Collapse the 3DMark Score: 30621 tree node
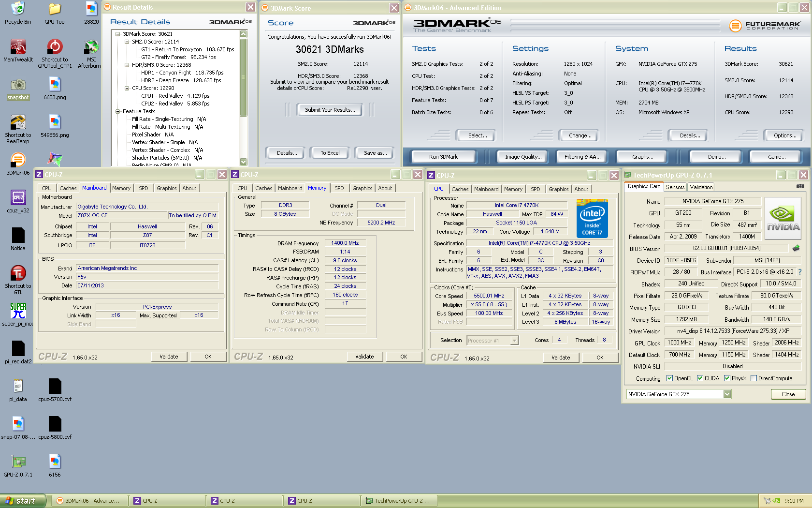Image resolution: width=812 pixels, height=508 pixels. [x=117, y=34]
